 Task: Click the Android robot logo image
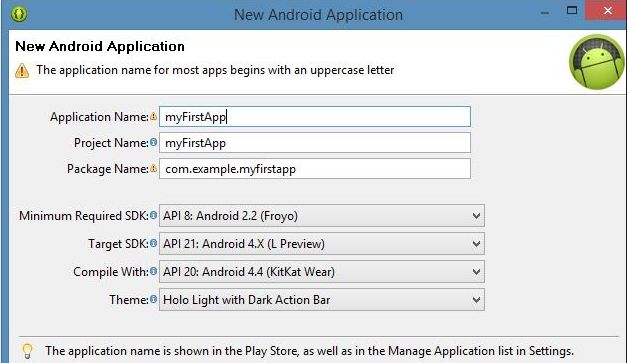coord(597,62)
